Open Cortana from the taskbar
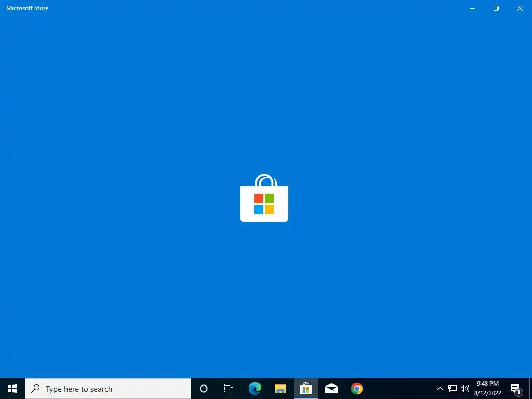Viewport: 532px width, 399px height. coord(204,389)
